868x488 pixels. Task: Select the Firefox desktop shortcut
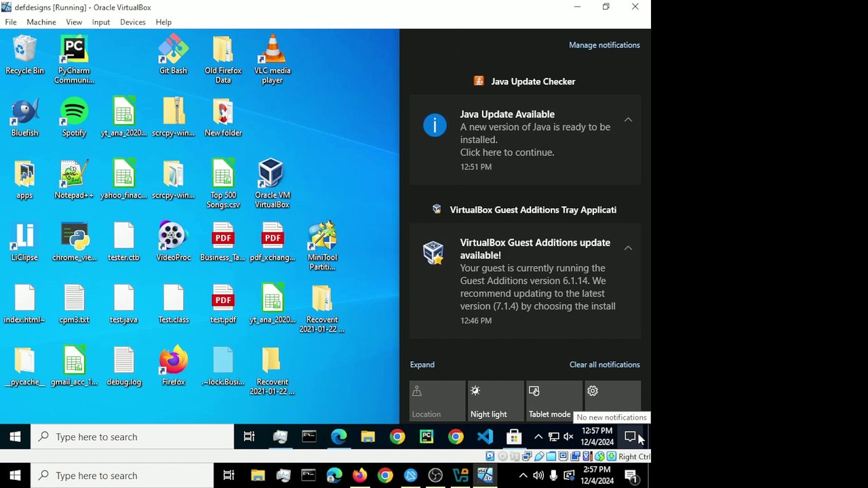(x=173, y=367)
